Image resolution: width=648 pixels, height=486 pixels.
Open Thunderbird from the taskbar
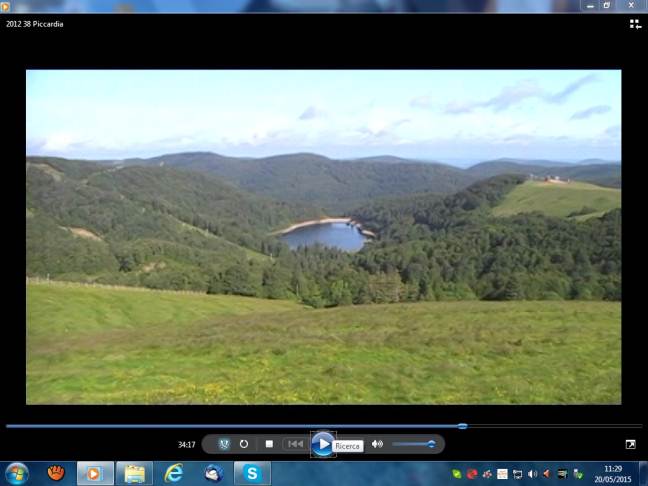[213, 473]
